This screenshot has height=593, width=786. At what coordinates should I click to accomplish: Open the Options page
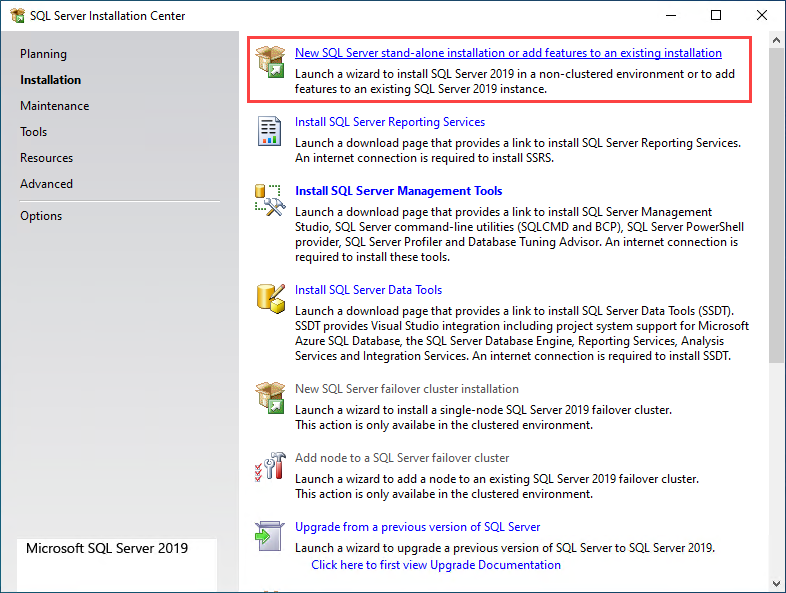coord(41,216)
